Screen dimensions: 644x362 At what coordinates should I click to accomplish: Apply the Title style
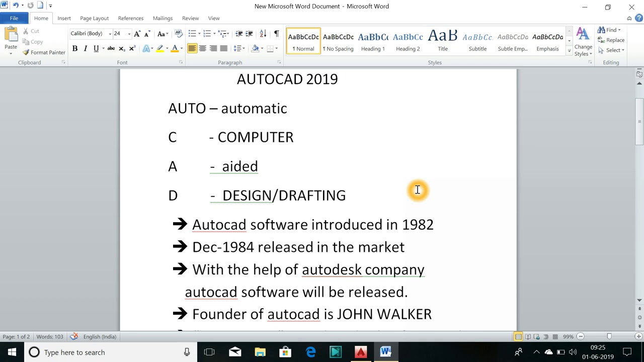[x=443, y=41]
